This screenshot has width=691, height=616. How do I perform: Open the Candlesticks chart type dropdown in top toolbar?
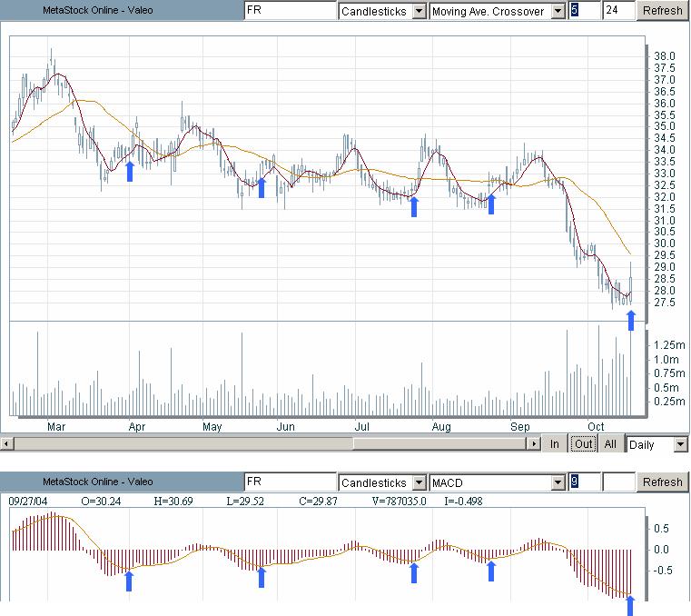(419, 11)
